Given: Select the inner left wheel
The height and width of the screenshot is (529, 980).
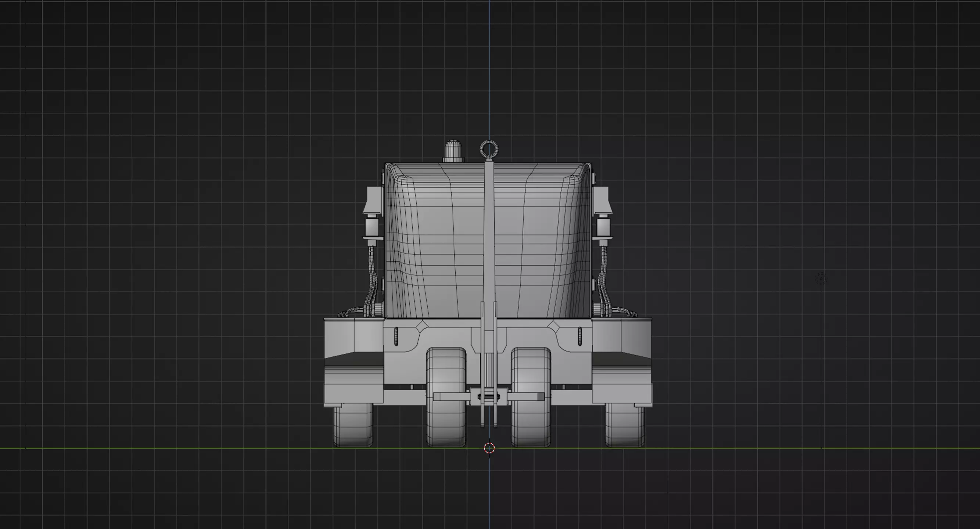Looking at the screenshot, I should click(446, 397).
